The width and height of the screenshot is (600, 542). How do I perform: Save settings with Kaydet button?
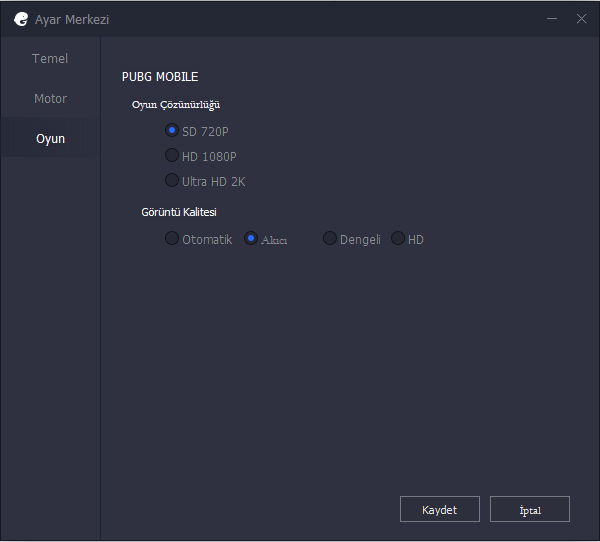coord(440,509)
